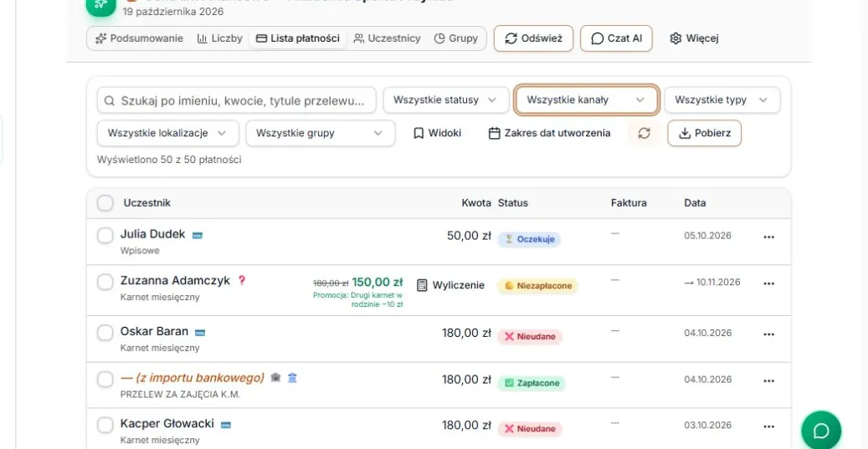Image resolution: width=868 pixels, height=449 pixels.
Task: Click the discounted amount 150,00 zł
Action: pos(378,282)
